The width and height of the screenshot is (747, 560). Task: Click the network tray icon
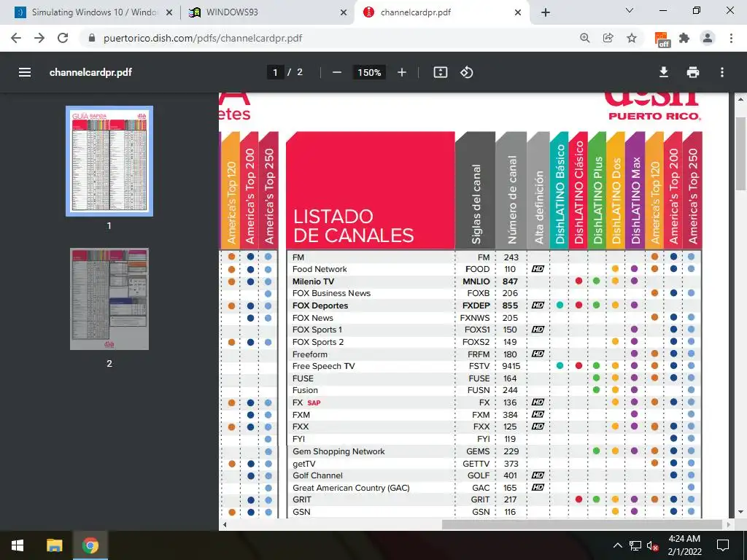[635, 545]
